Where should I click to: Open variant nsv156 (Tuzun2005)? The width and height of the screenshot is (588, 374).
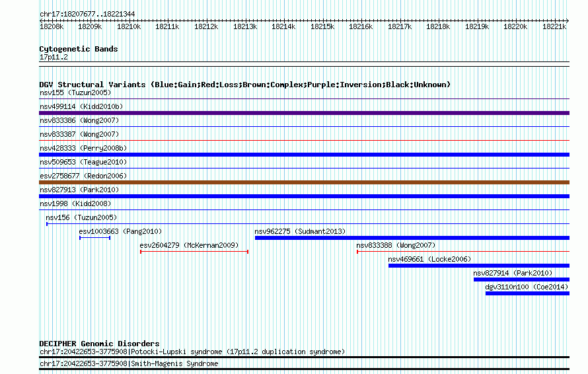tap(81, 217)
